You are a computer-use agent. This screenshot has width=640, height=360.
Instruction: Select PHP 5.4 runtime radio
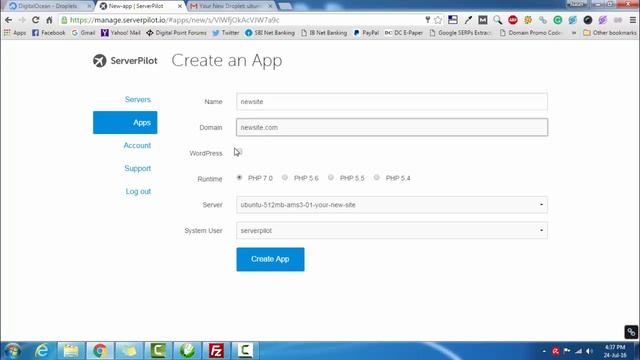377,178
